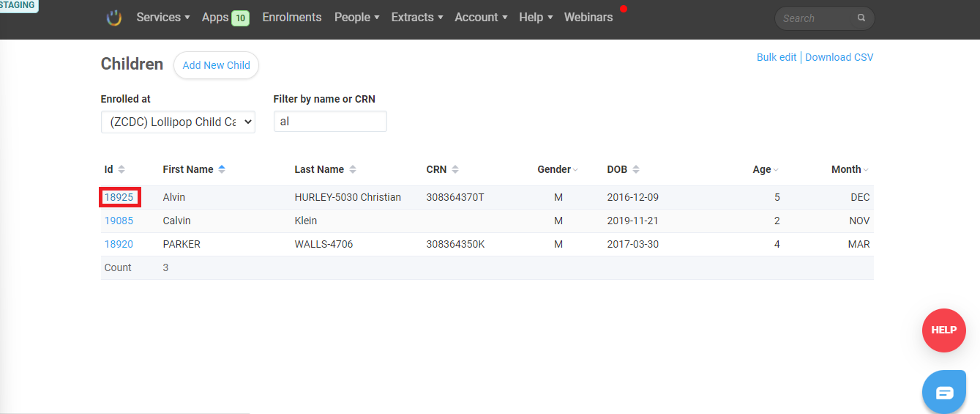Sort by CRN column arrows

pos(455,169)
